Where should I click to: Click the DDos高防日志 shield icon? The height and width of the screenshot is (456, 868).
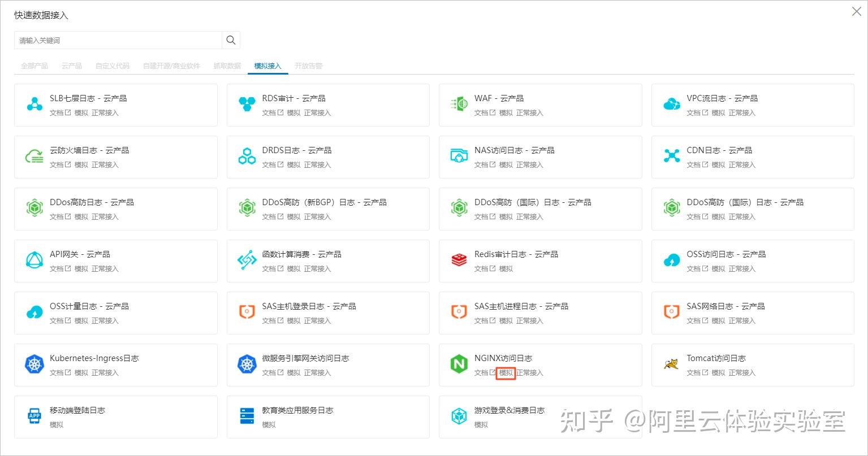pyautogui.click(x=34, y=209)
